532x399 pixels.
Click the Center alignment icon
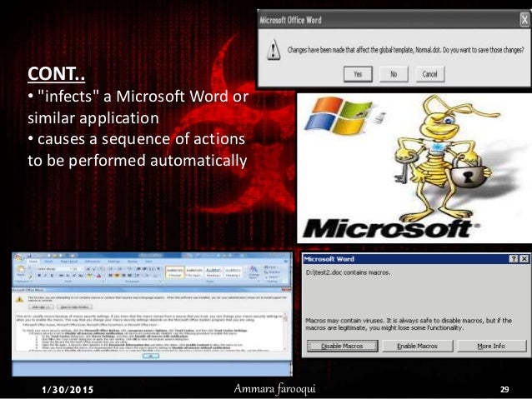(x=117, y=275)
